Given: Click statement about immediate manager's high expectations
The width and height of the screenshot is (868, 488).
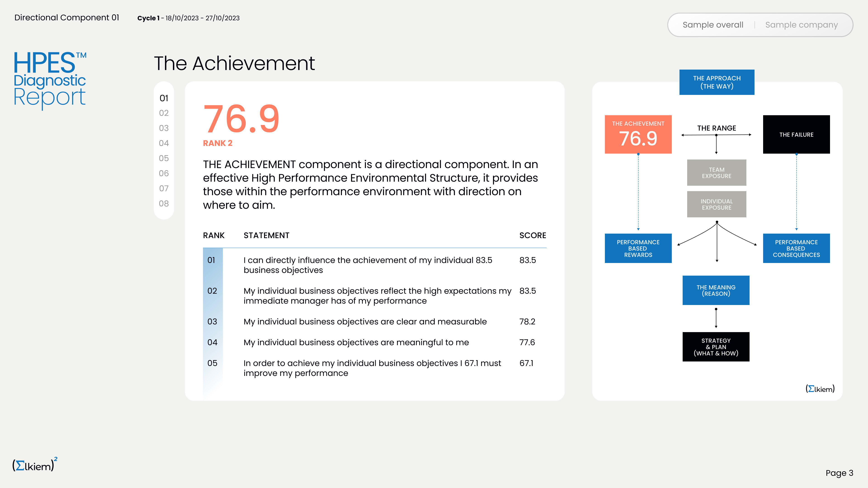Looking at the screenshot, I should coord(377,296).
